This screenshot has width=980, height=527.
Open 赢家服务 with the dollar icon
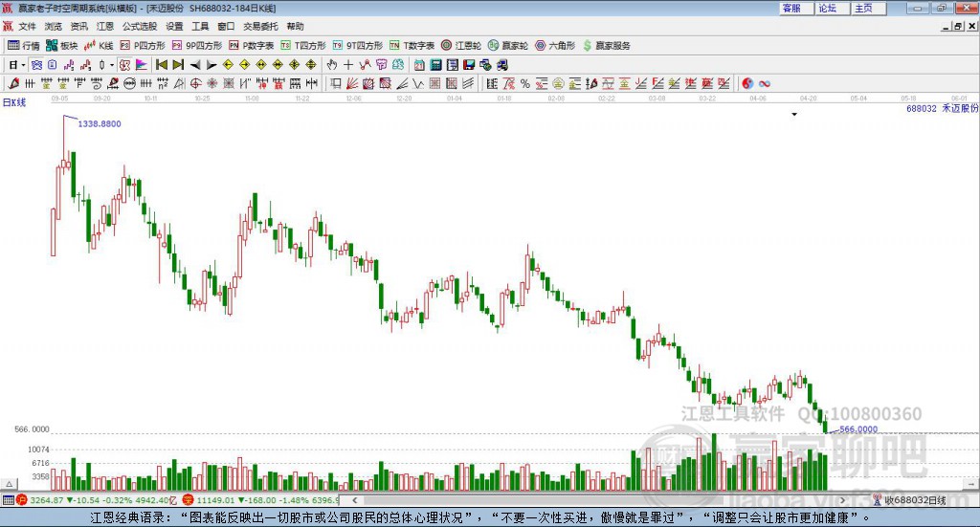click(x=606, y=46)
